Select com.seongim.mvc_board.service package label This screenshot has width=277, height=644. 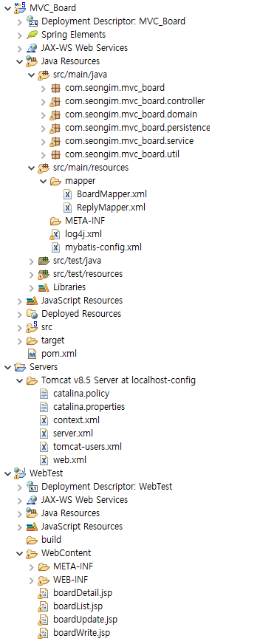(x=129, y=141)
